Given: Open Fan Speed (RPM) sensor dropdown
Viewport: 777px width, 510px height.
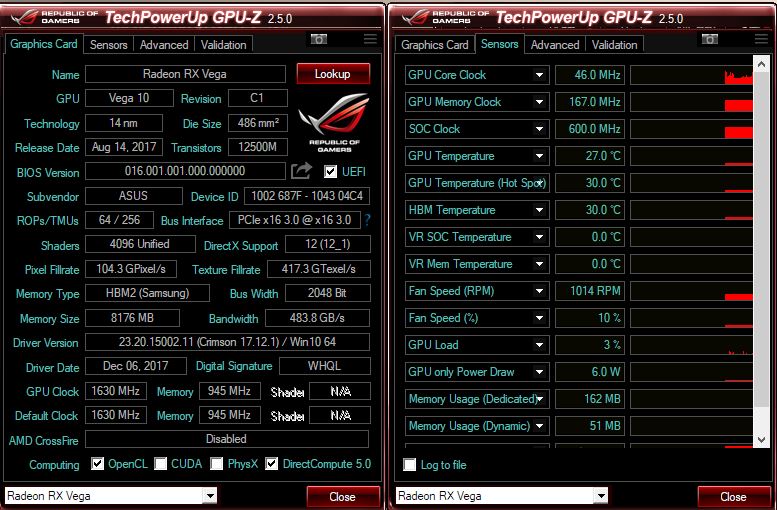Looking at the screenshot, I should [539, 291].
